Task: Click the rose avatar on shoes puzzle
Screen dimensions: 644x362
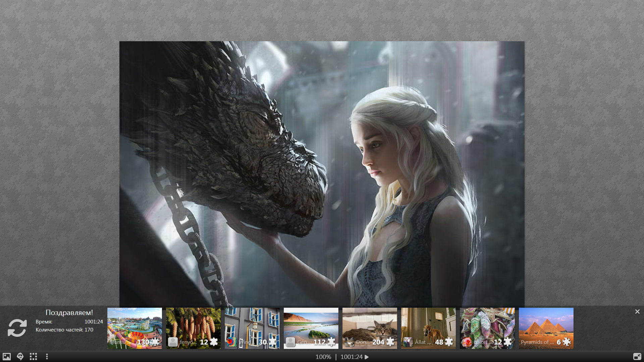Action: [467, 342]
